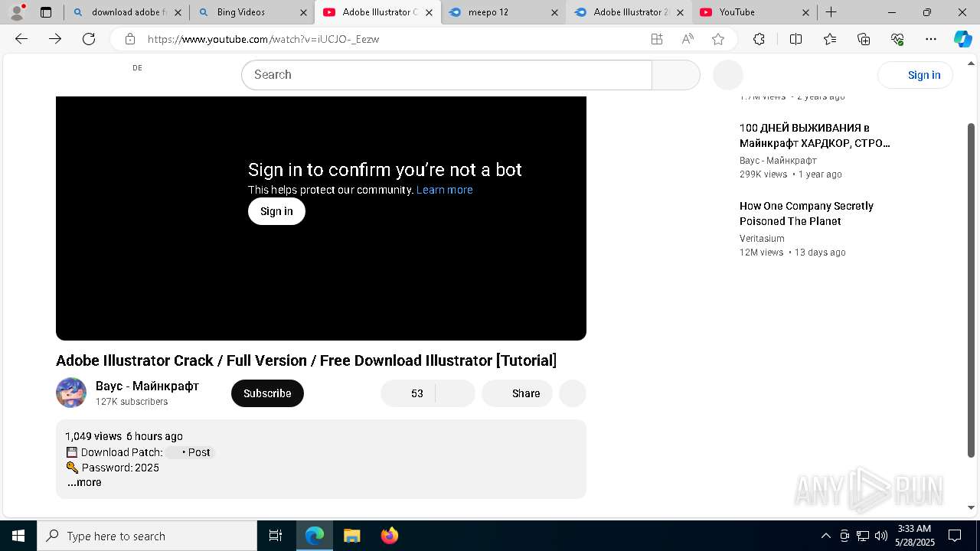Dislike the video
This screenshot has height=551, width=980.
tap(456, 393)
